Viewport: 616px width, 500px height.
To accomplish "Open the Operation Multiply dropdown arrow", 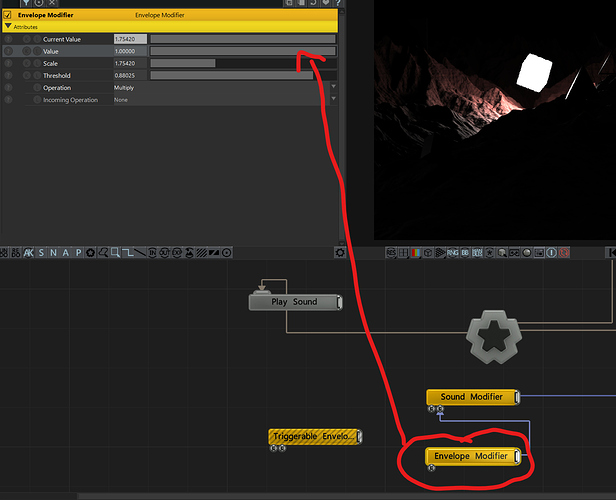I will [x=334, y=86].
